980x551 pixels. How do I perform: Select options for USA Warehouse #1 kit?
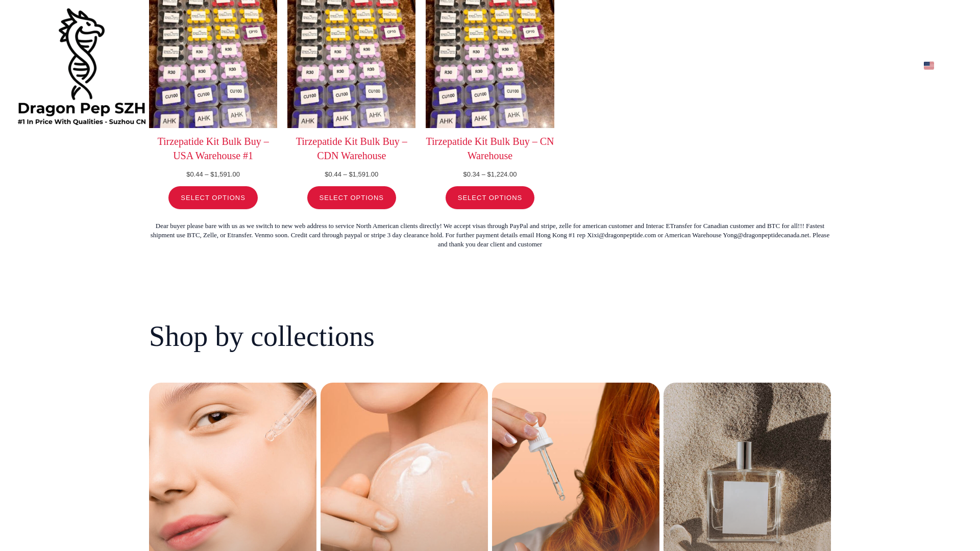213,198
